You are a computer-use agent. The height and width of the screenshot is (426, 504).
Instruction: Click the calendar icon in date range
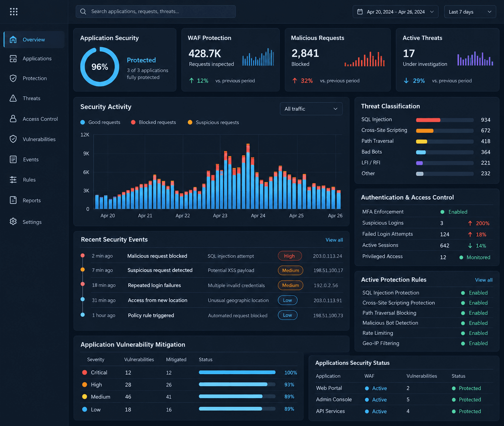(x=360, y=12)
